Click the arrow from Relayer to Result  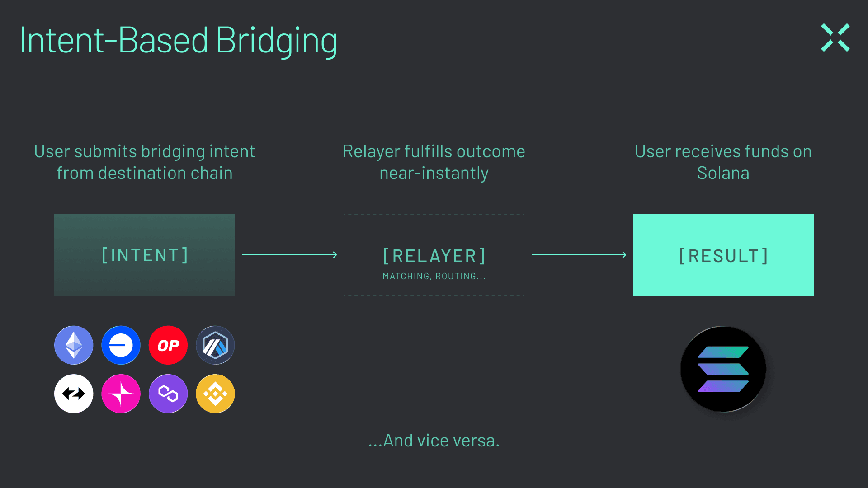[579, 255]
